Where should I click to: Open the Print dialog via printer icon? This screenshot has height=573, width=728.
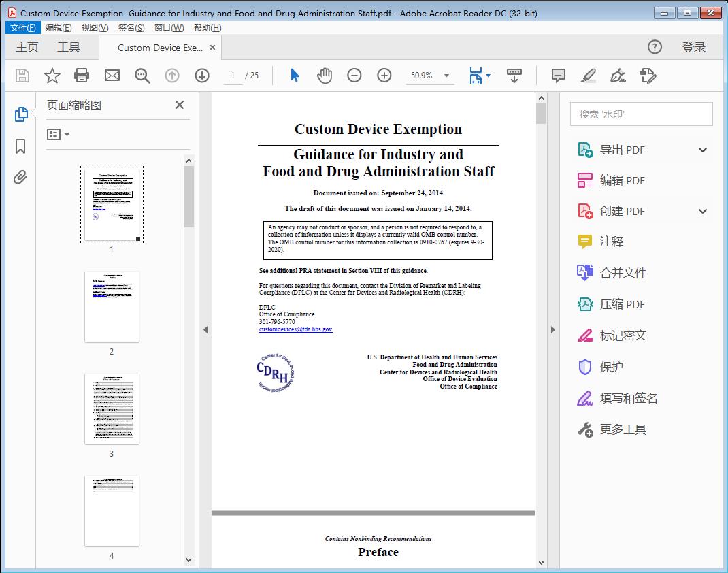(82, 76)
